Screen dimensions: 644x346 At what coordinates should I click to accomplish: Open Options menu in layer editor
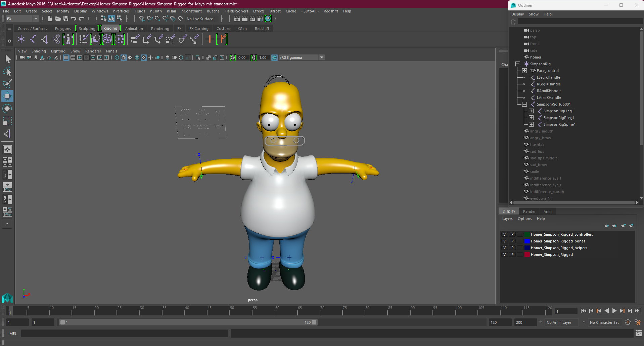[x=524, y=219]
